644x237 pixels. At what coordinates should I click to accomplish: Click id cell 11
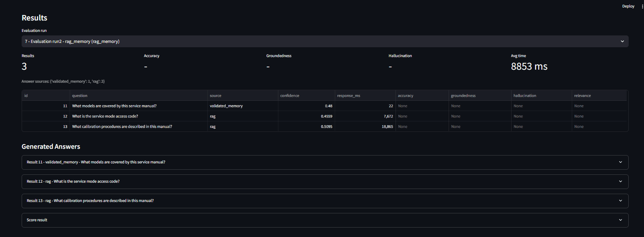(46, 106)
